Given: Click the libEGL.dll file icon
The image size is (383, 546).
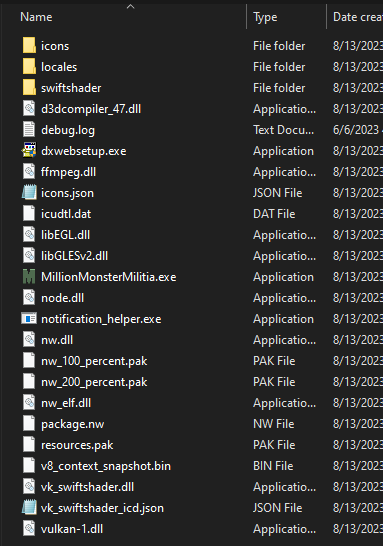Looking at the screenshot, I should coord(29,234).
